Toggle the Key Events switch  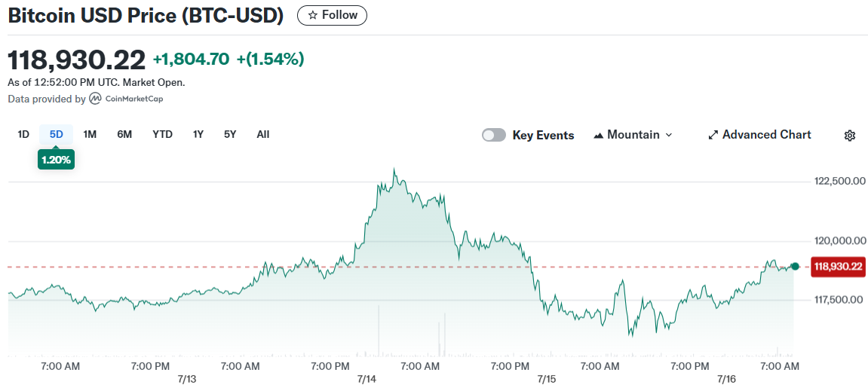coord(494,135)
